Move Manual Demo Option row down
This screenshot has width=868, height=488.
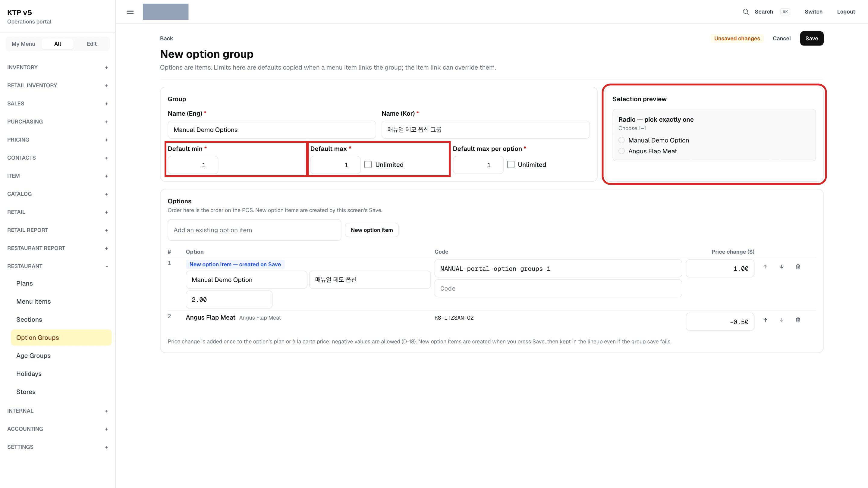click(782, 267)
